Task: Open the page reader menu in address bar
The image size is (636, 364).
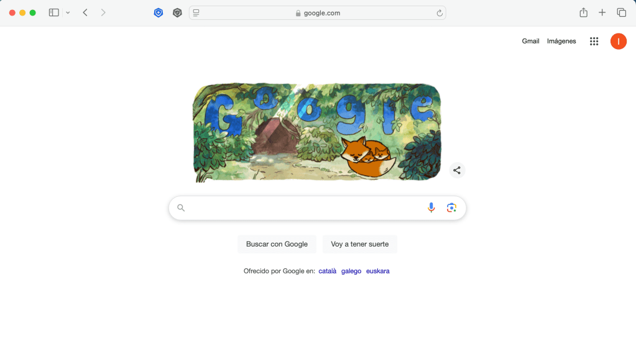Action: click(x=196, y=13)
